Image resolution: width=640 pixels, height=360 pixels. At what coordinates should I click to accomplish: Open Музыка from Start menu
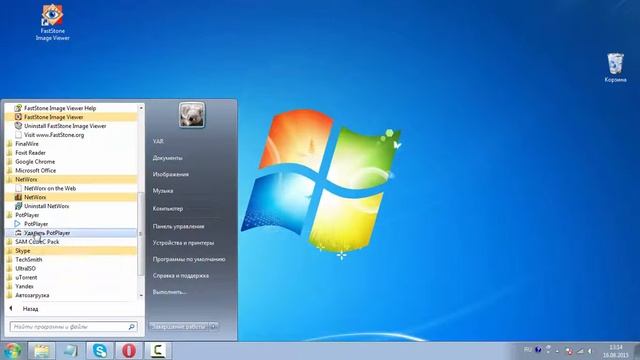(x=163, y=191)
